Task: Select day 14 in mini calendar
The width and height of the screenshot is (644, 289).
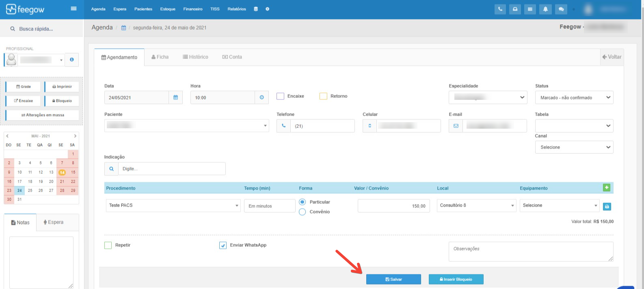Action: 62,172
